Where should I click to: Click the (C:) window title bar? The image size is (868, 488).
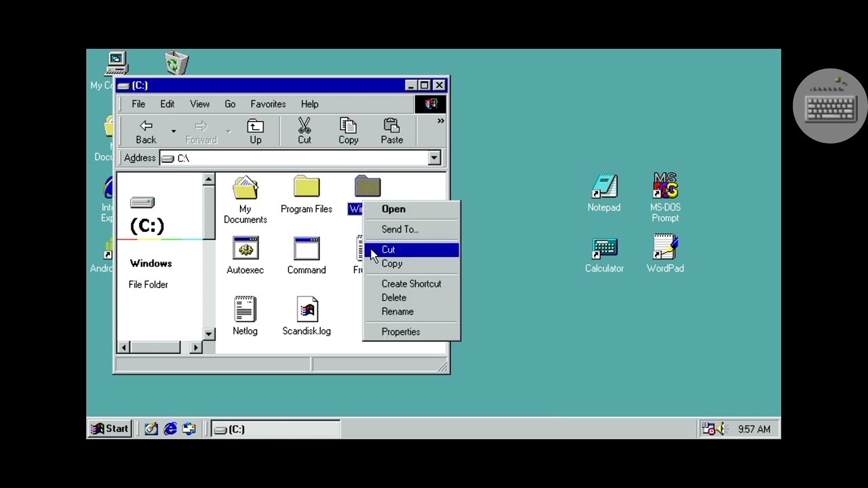[281, 85]
